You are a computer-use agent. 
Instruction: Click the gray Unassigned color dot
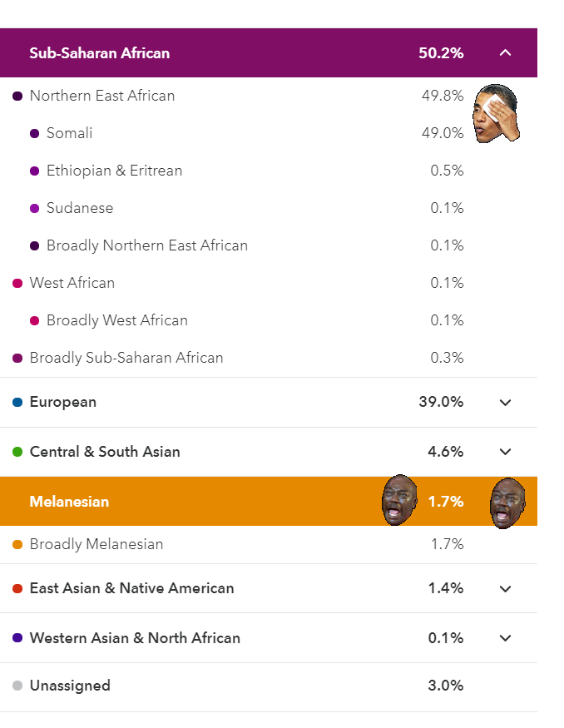(17, 686)
